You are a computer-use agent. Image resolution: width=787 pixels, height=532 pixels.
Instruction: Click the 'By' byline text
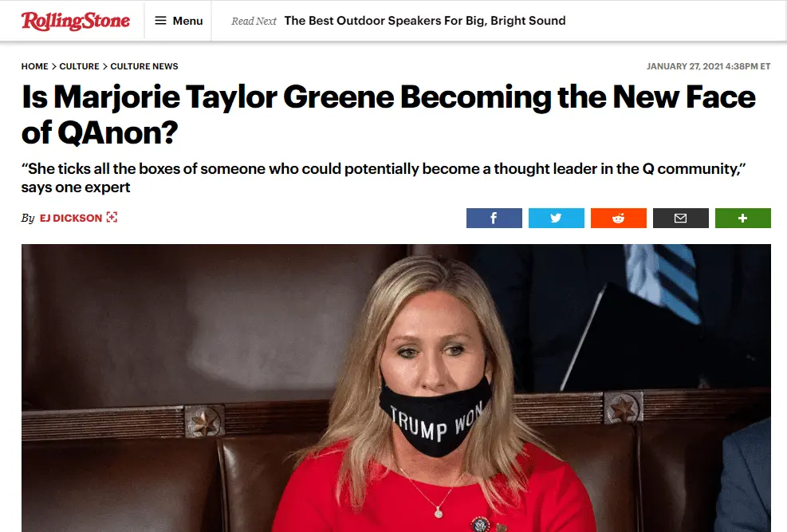(28, 218)
